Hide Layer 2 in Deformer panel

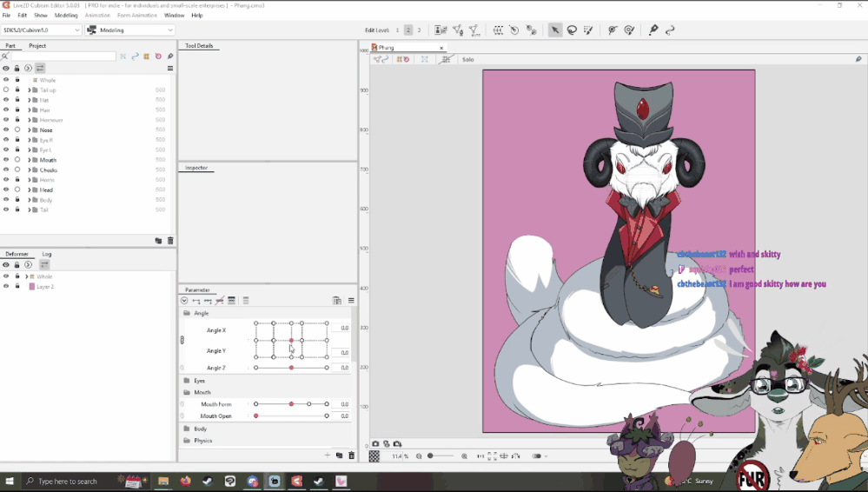pyautogui.click(x=6, y=287)
